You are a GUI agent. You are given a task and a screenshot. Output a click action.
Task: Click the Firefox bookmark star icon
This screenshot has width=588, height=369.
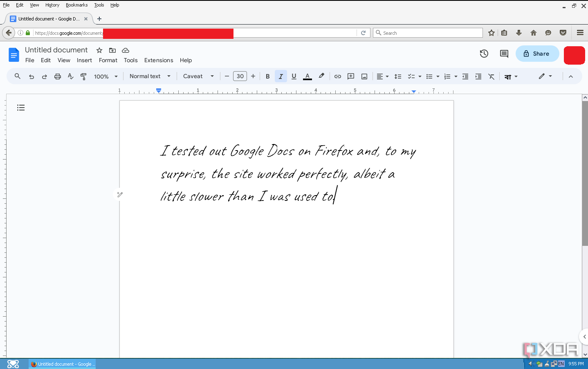pos(491,33)
